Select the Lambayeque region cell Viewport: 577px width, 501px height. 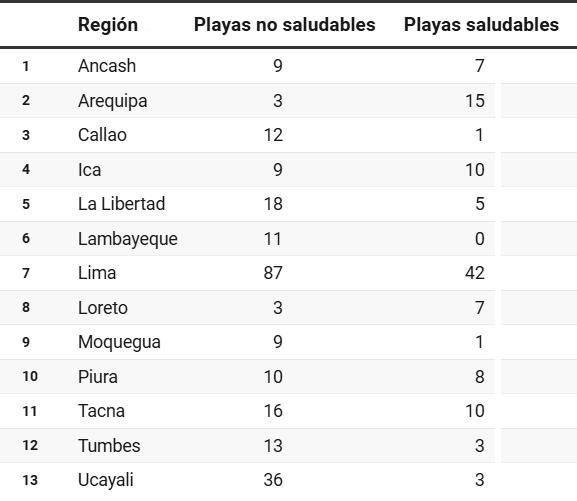[128, 239]
